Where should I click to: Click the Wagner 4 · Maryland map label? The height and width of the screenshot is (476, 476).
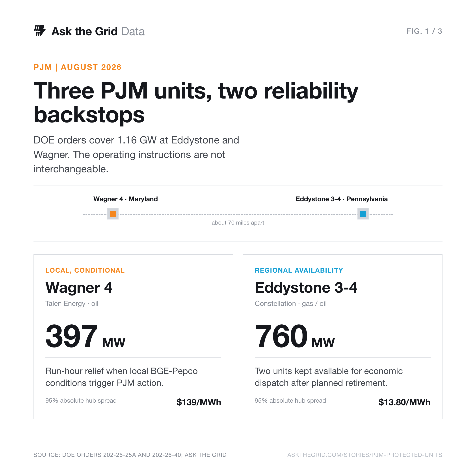coord(125,199)
